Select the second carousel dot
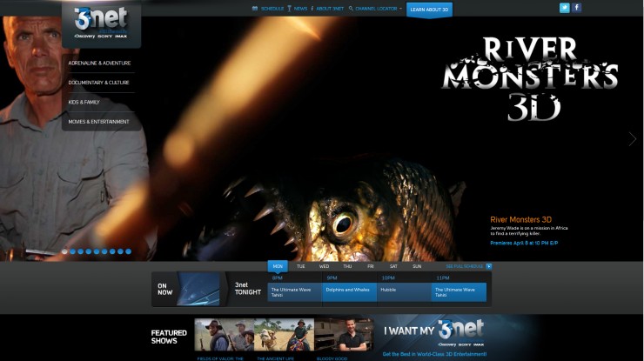The height and width of the screenshot is (361, 644). point(73,251)
